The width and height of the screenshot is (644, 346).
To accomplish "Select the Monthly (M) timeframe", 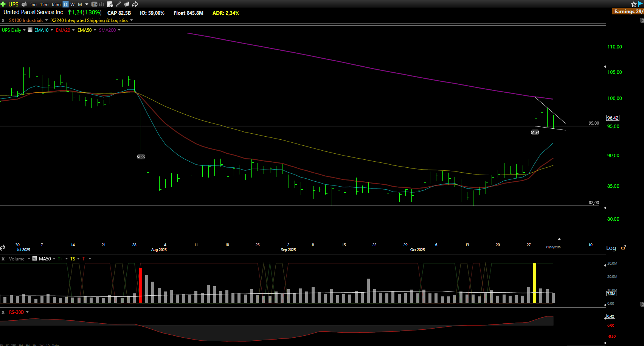I will pyautogui.click(x=80, y=4).
